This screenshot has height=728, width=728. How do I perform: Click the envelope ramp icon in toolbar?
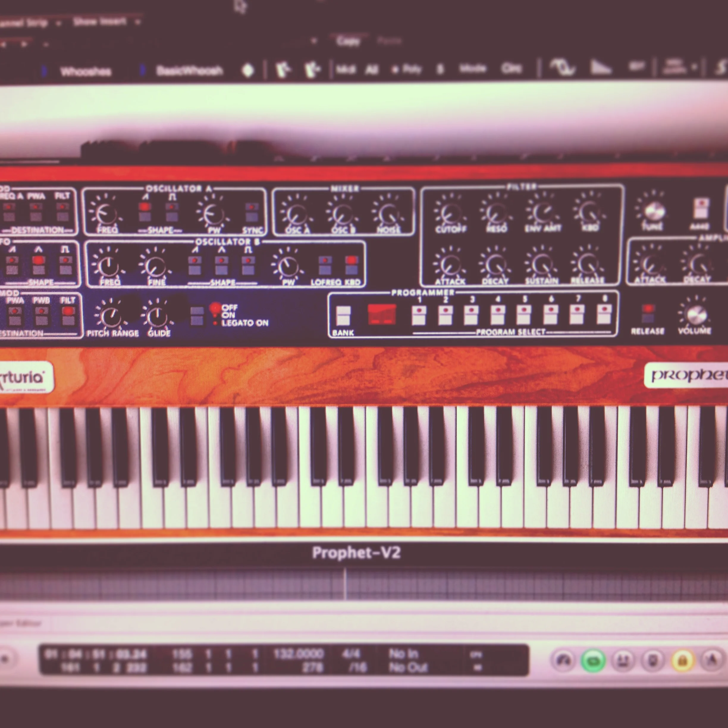coord(600,68)
